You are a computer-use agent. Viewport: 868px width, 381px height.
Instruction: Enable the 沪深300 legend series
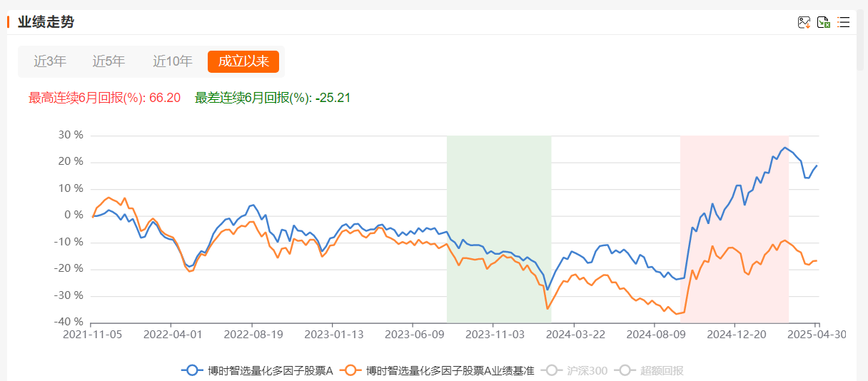(x=575, y=370)
